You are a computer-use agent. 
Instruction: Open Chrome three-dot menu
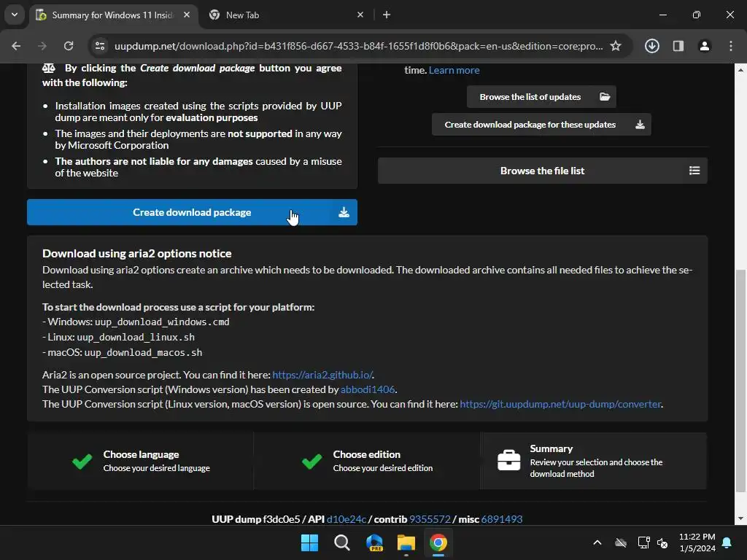(x=730, y=46)
